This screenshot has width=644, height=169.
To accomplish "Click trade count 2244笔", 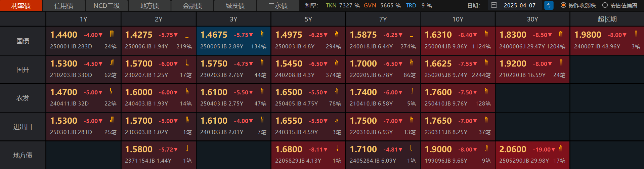I will (481, 75).
